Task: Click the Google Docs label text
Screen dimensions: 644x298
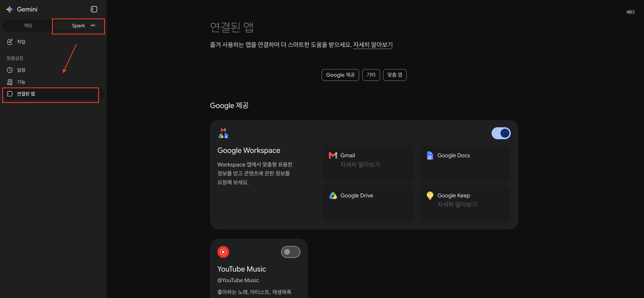Action: 454,155
